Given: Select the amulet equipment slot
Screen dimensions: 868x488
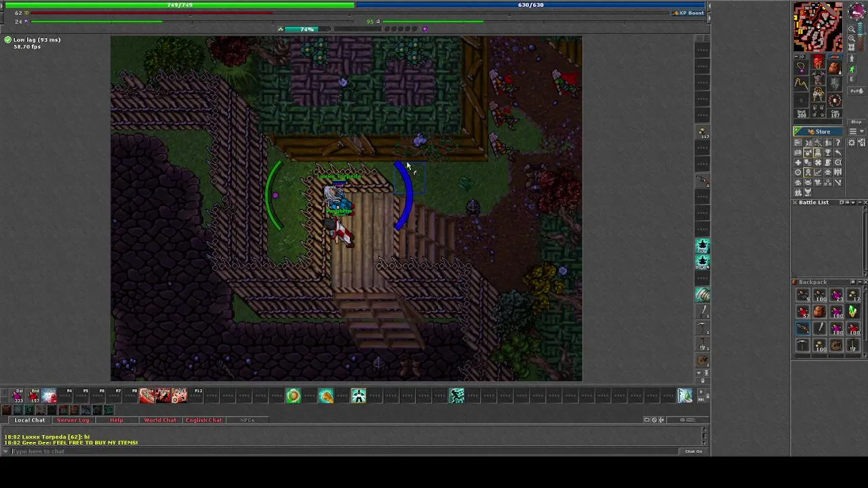Looking at the screenshot, I should (801, 67).
